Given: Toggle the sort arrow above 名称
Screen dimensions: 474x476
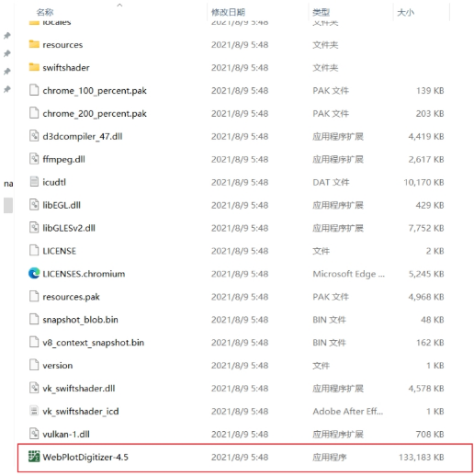Looking at the screenshot, I should pyautogui.click(x=119, y=5).
